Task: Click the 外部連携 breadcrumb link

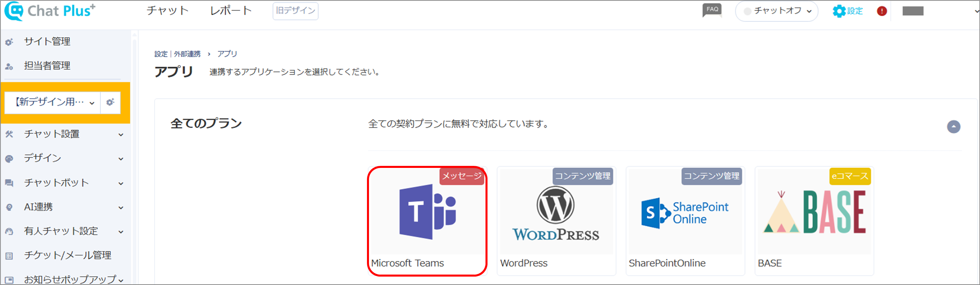Action: 187,54
